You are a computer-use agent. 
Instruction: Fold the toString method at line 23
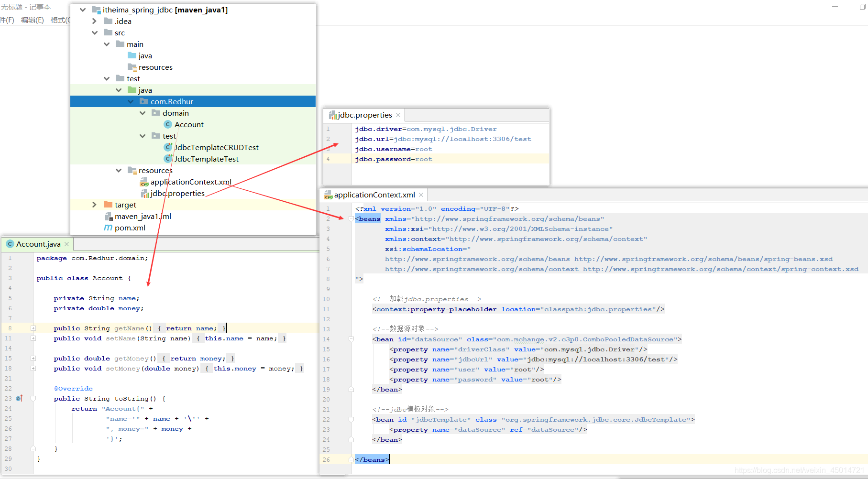coord(33,398)
